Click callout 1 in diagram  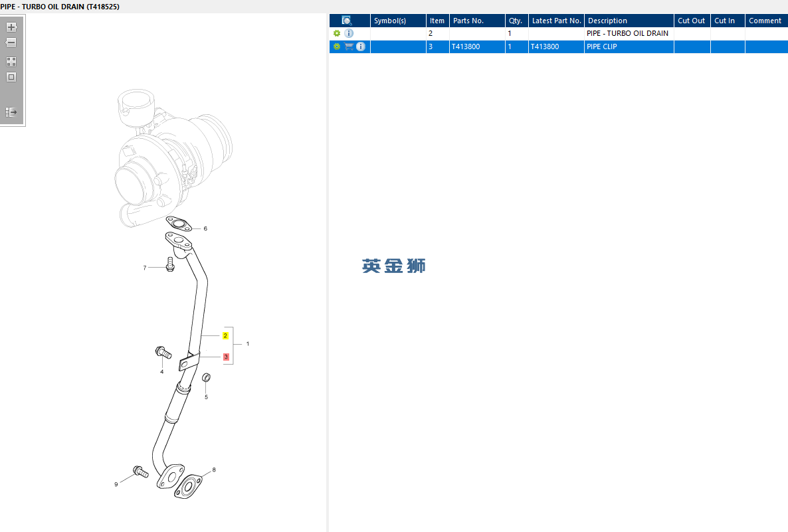tap(248, 343)
